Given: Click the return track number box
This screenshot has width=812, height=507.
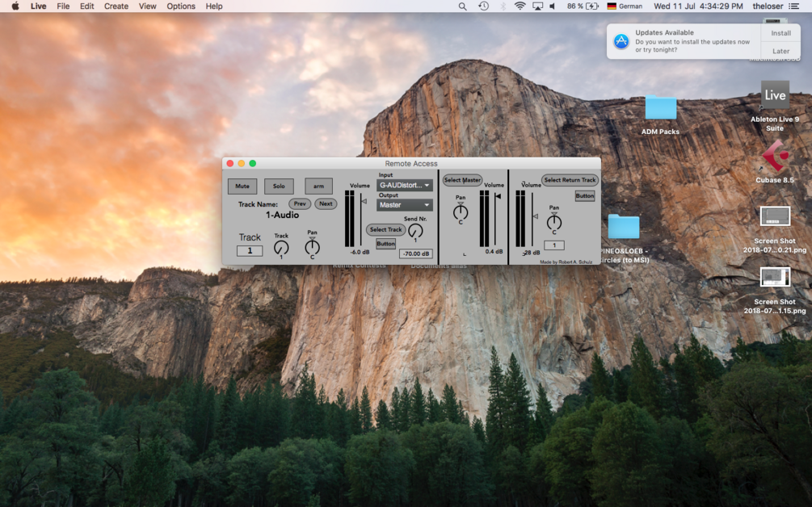Looking at the screenshot, I should coord(554,245).
